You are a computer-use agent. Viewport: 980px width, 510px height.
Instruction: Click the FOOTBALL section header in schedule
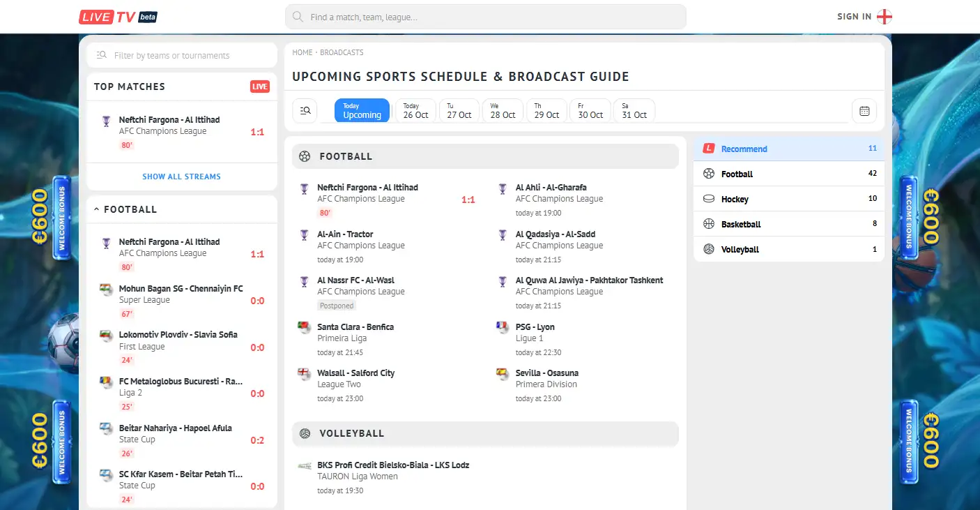pos(485,156)
